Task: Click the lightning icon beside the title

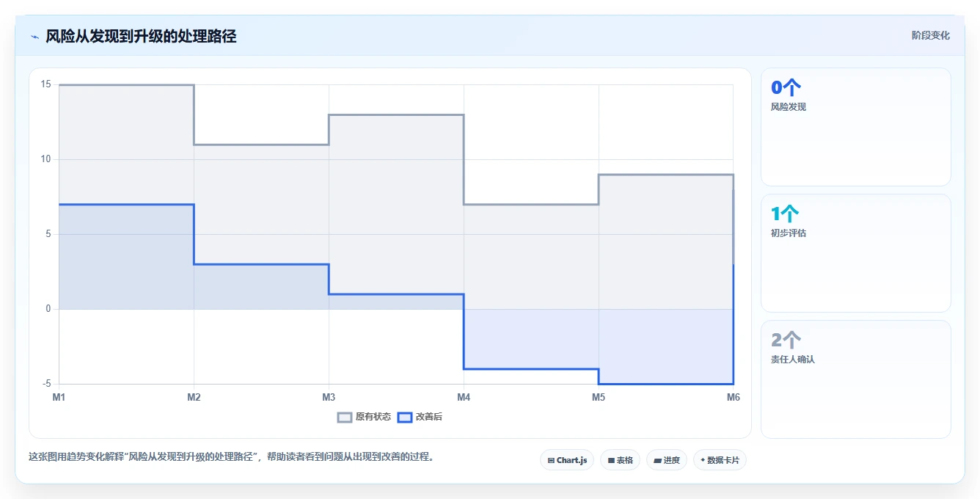Action: (34, 37)
